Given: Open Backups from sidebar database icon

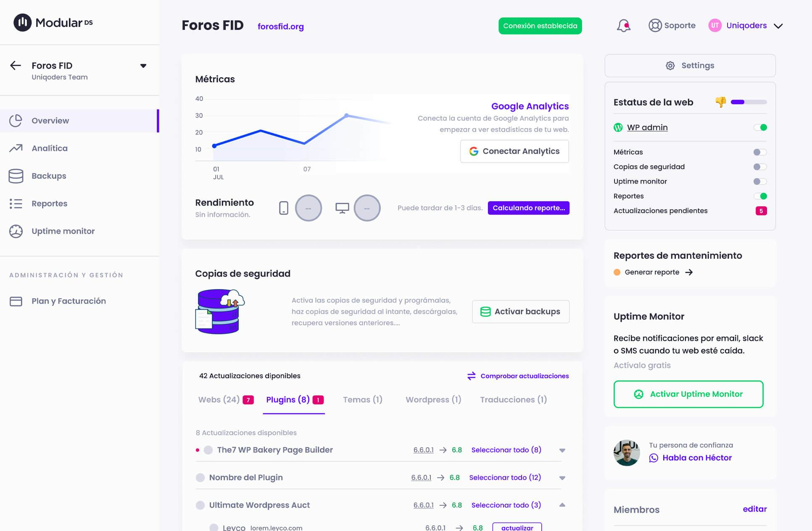Looking at the screenshot, I should 16,176.
